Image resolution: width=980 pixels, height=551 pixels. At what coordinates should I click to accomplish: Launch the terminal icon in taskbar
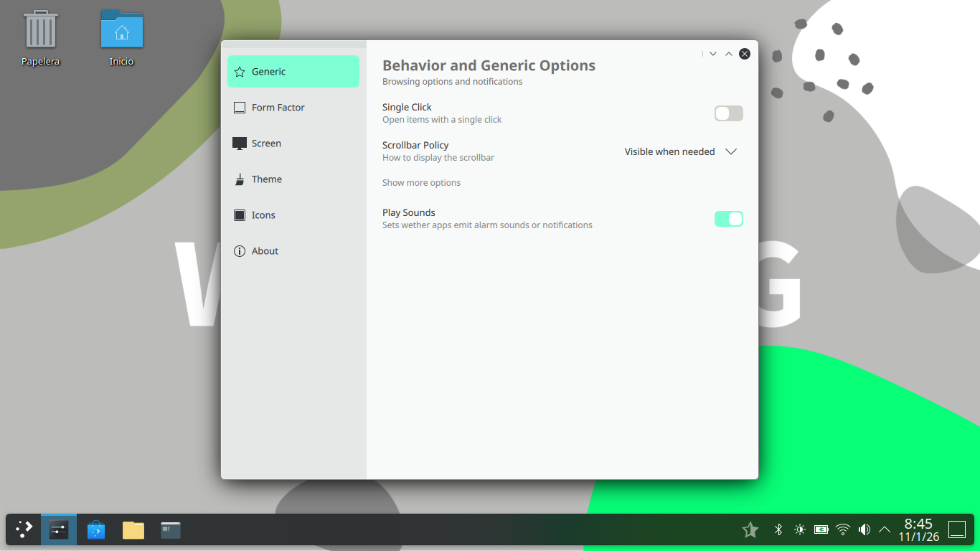(x=171, y=530)
